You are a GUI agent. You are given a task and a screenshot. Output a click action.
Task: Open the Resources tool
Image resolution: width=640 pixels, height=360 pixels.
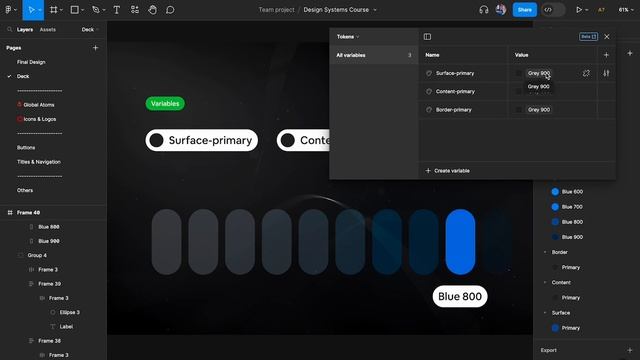pyautogui.click(x=135, y=10)
